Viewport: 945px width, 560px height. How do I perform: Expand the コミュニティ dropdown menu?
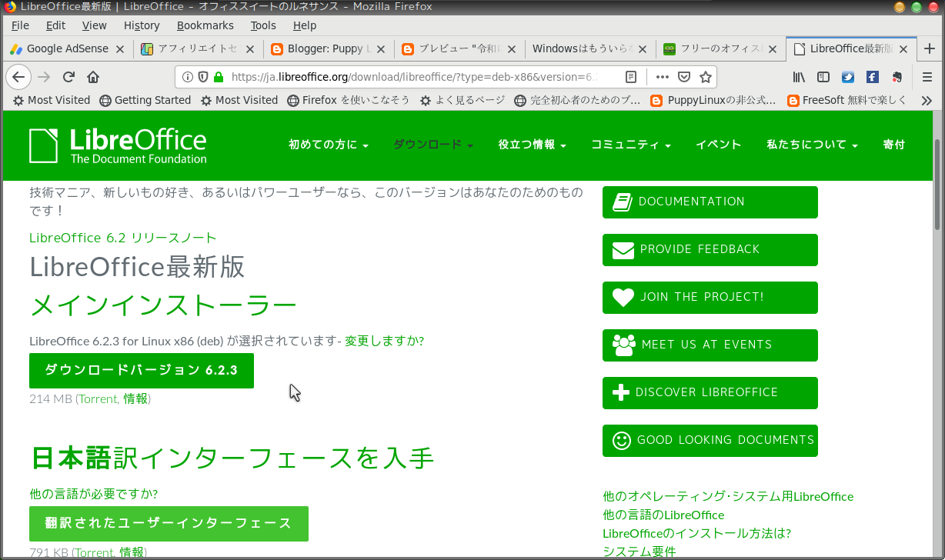[631, 145]
